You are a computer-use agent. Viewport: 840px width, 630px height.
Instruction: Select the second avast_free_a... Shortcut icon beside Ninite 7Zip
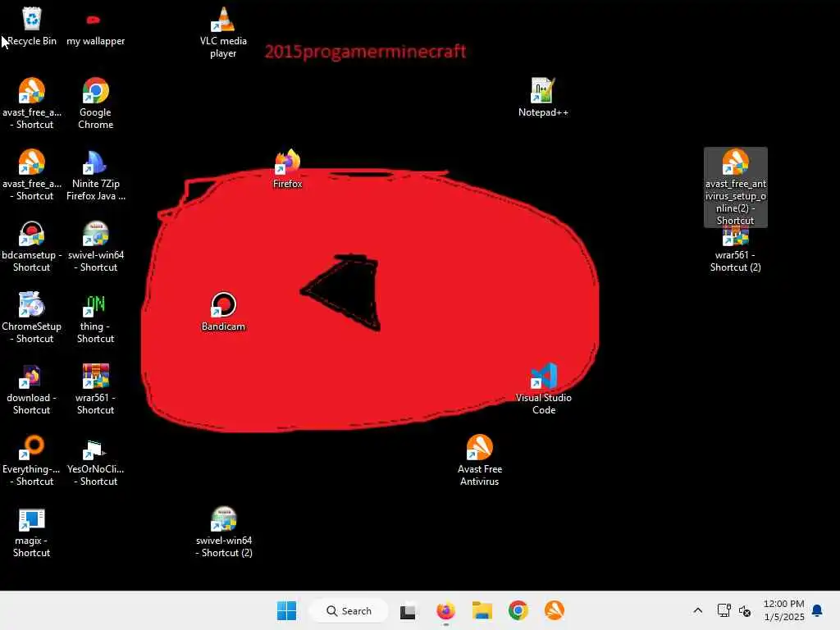click(x=32, y=175)
